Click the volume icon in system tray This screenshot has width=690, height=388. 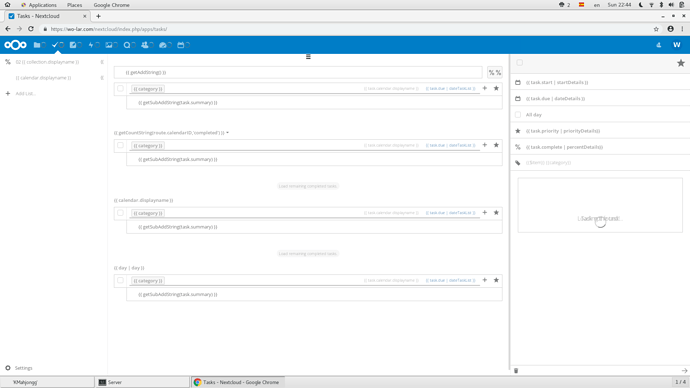(671, 5)
